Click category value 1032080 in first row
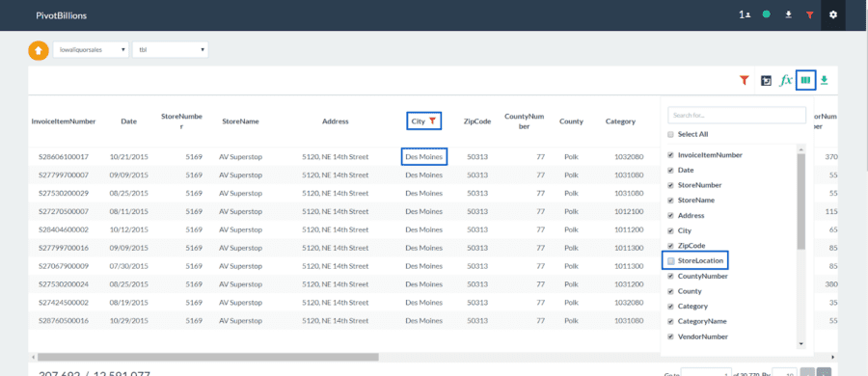Viewport: 868px width, 376px height. (629, 157)
